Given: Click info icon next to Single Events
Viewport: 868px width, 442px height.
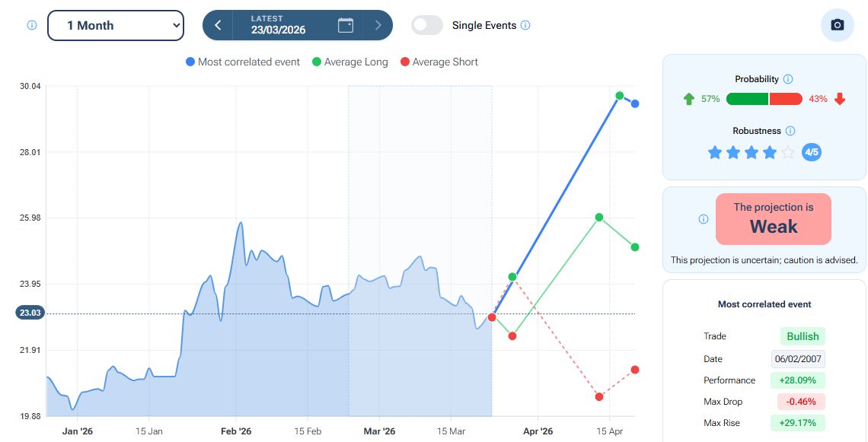Looking at the screenshot, I should tap(525, 25).
